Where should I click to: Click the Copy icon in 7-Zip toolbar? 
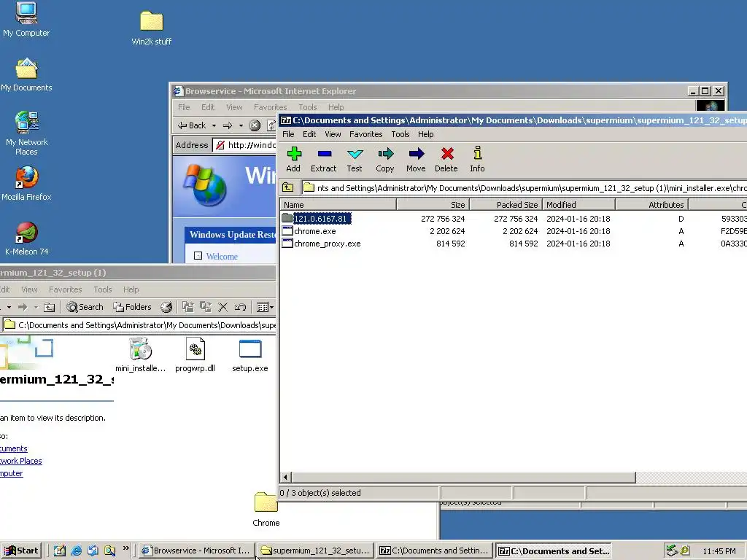[x=385, y=159]
